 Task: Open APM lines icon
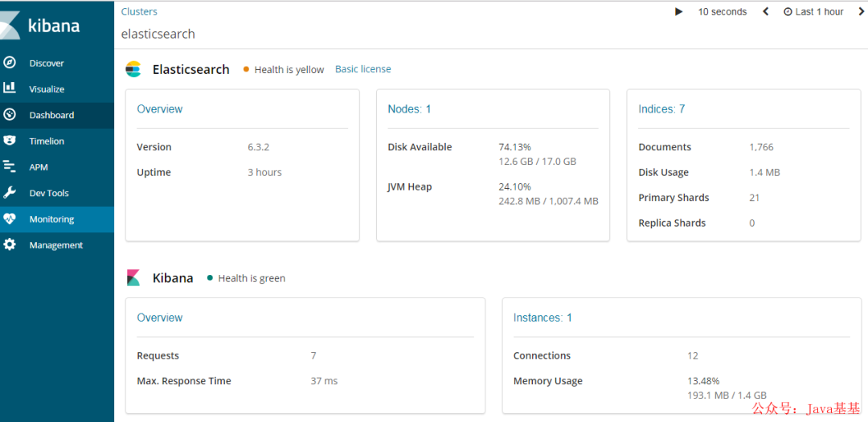[10, 166]
